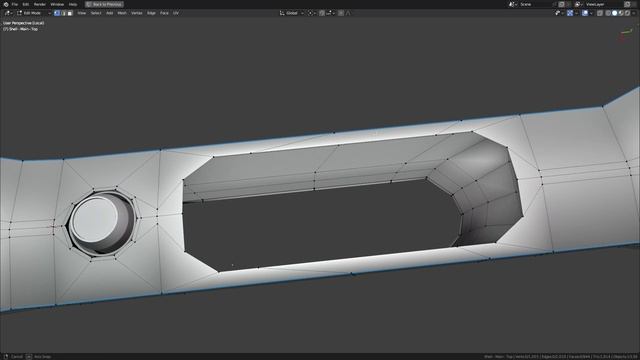Open the object visibility filter dropdown

[560, 13]
